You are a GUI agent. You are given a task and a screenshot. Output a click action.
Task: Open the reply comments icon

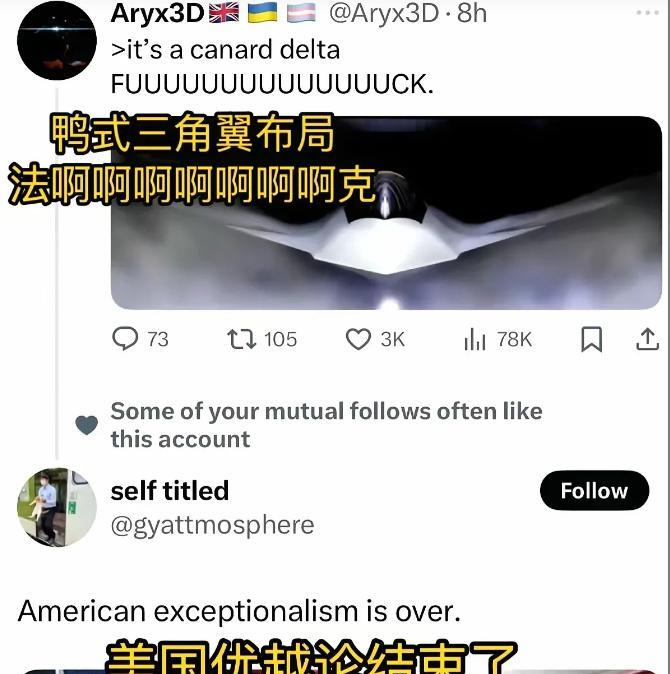coord(125,339)
